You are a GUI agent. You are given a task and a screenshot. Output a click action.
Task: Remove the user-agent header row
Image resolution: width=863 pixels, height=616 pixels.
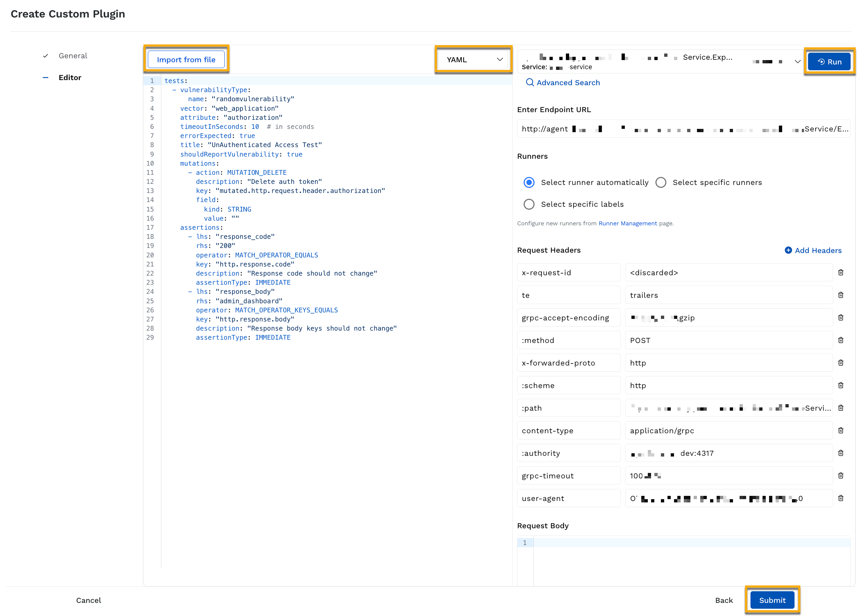[x=841, y=498]
